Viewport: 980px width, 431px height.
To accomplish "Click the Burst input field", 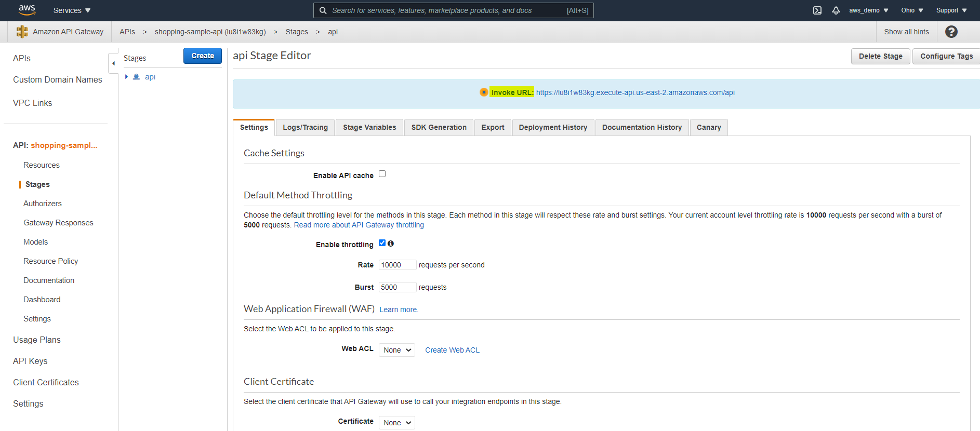I will pos(398,287).
